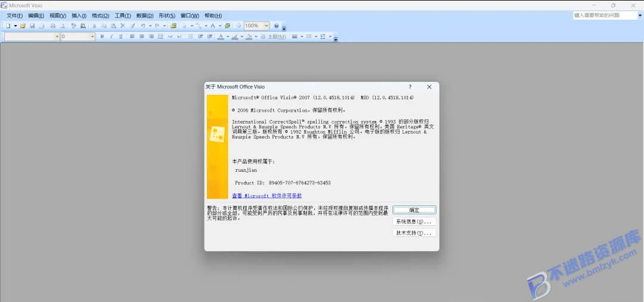Click the Cut scissors icon

point(94,26)
